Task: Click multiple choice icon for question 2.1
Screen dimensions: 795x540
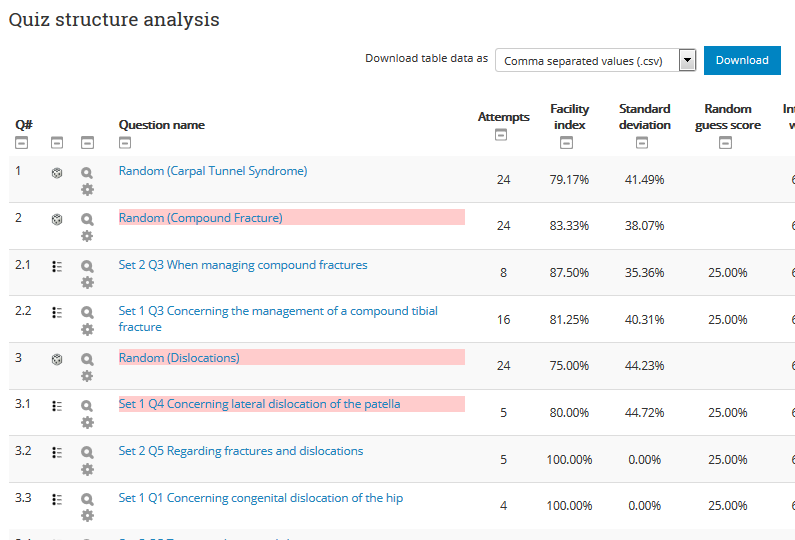Action: tap(57, 266)
